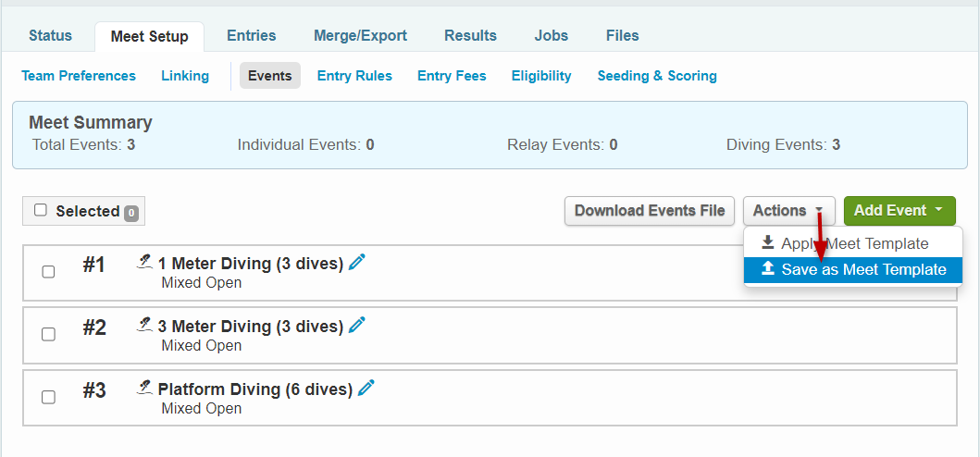Check the box for event #2
Image resolution: width=980 pixels, height=457 pixels.
click(48, 334)
